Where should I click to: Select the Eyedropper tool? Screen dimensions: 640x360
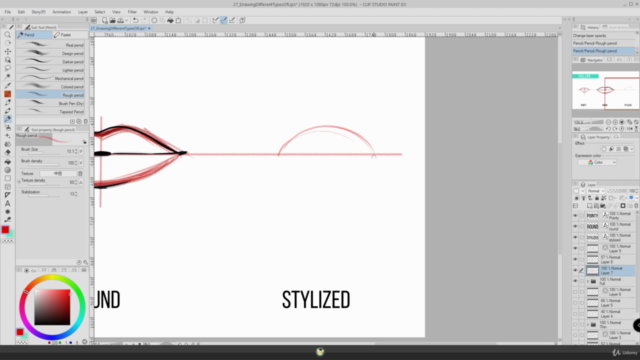click(7, 85)
